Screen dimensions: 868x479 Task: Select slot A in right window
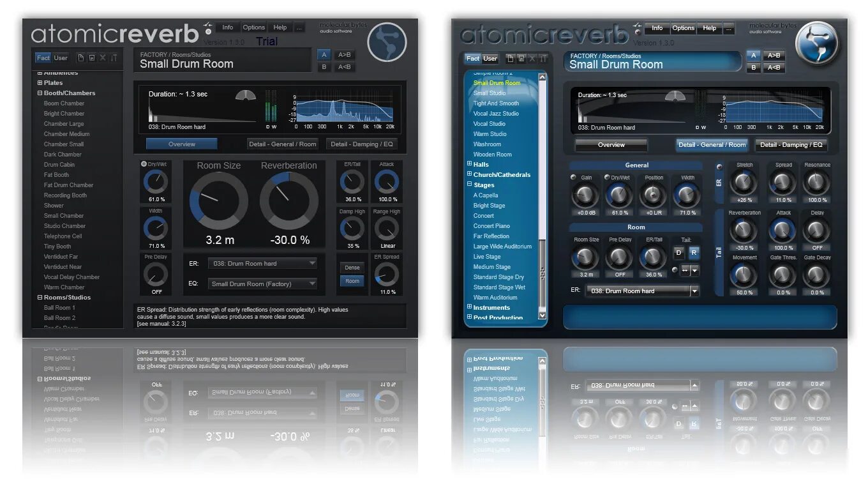[x=753, y=56]
